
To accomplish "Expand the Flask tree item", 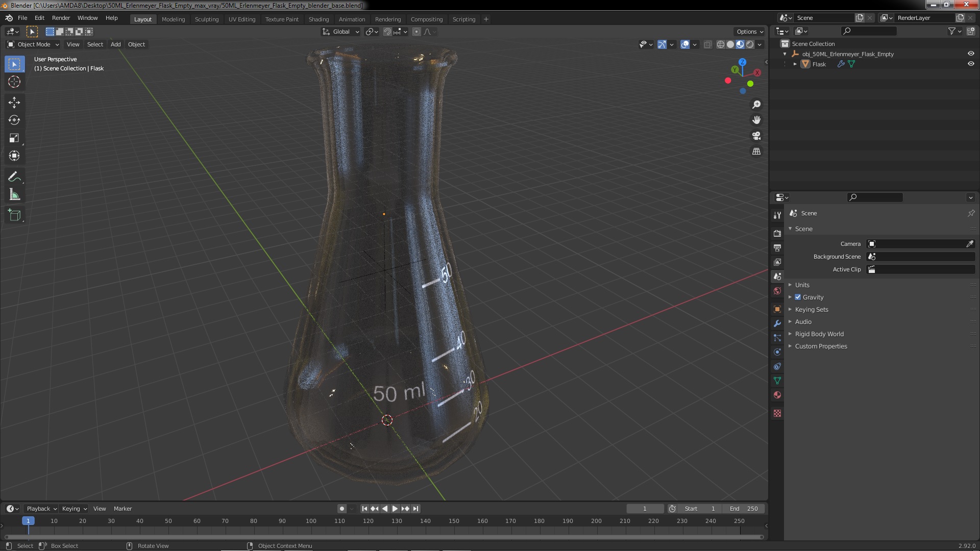I will (795, 64).
